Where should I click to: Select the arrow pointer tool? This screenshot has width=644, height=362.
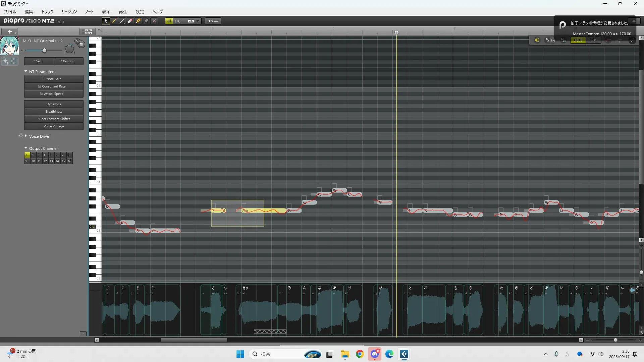click(106, 21)
